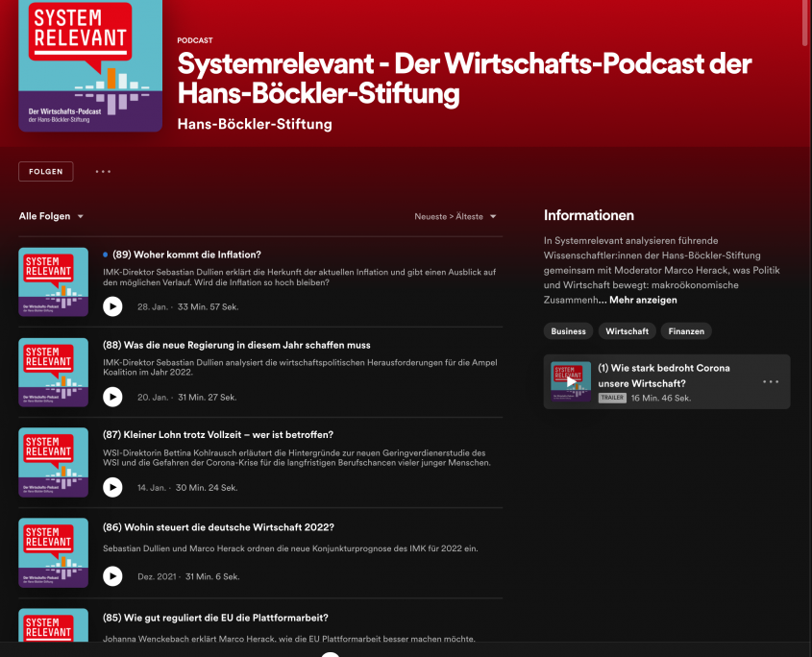Click the PODCAST label above the title
Image resolution: width=812 pixels, height=657 pixels.
195,40
